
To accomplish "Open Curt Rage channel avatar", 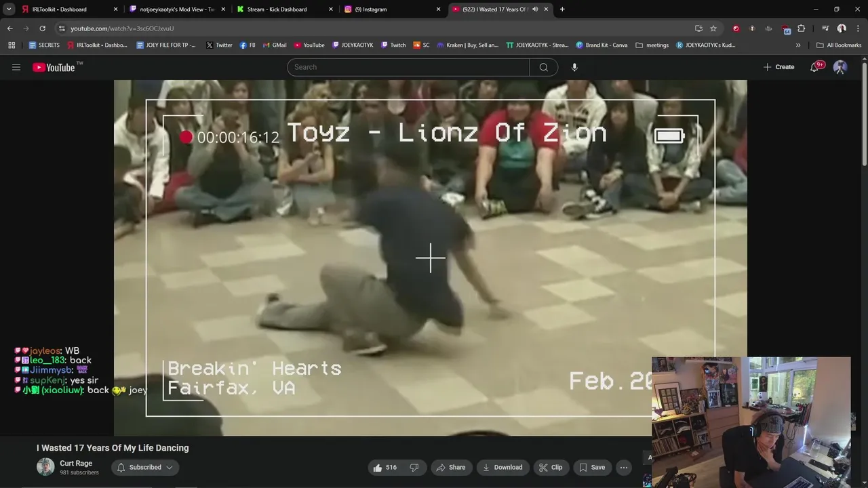I will click(x=45, y=467).
